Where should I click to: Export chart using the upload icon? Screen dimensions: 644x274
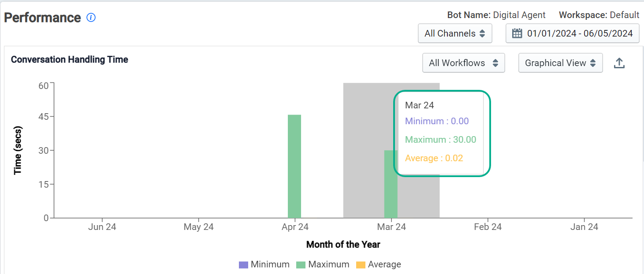pos(619,63)
